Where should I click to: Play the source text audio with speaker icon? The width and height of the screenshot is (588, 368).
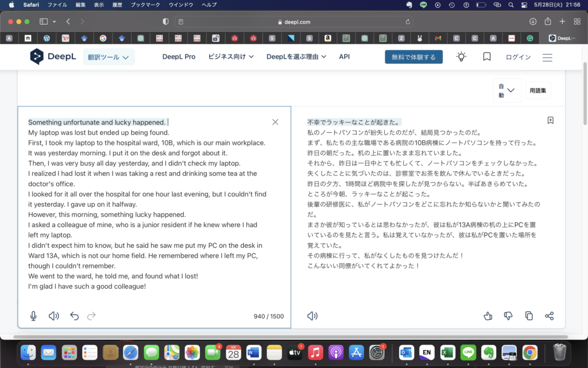53,316
